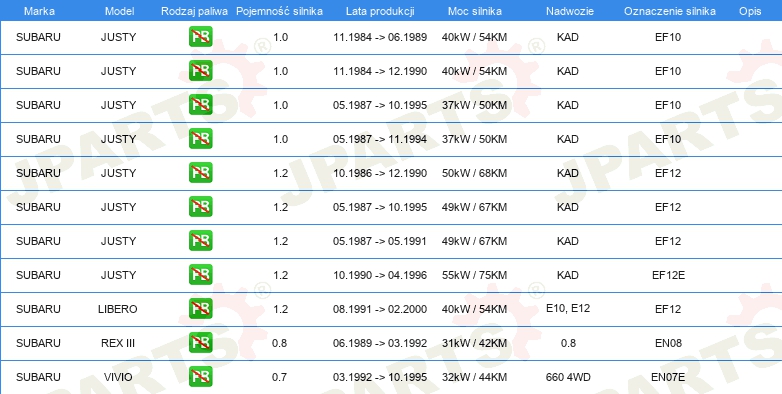The width and height of the screenshot is (782, 394).
Task: Click the fuel icon in the VIVIO row
Action: point(200,377)
